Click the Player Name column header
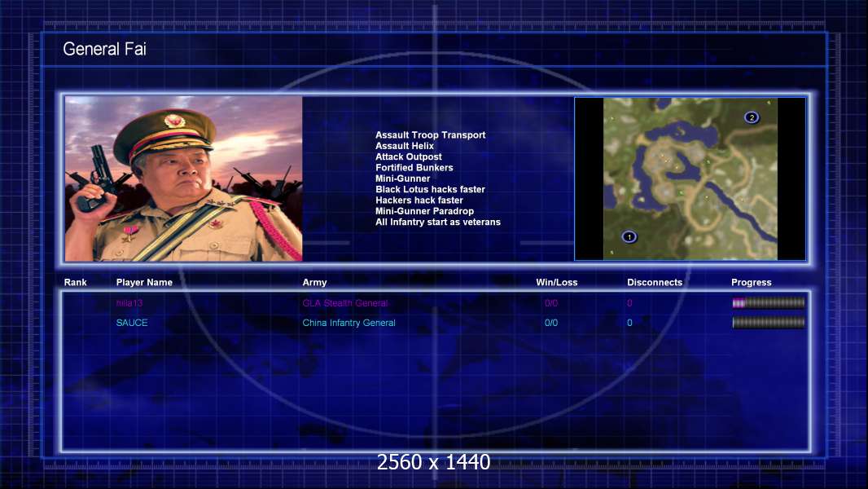Image resolution: width=868 pixels, height=489 pixels. [144, 283]
